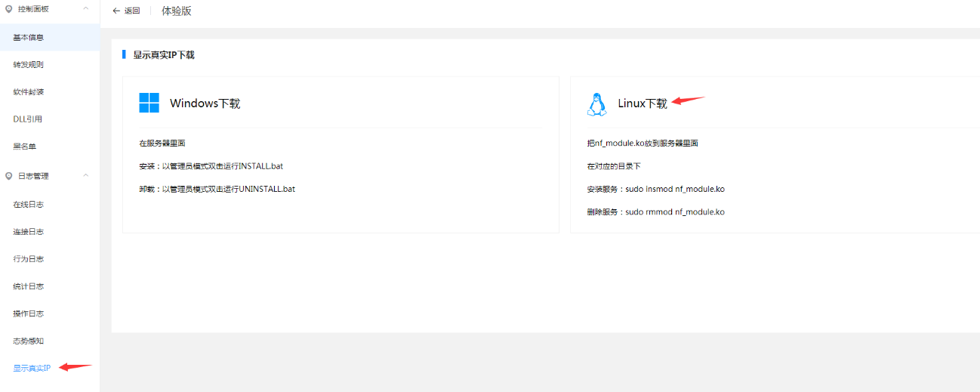Click the 在服务器里面 text
The image size is (980, 392).
pos(162,143)
